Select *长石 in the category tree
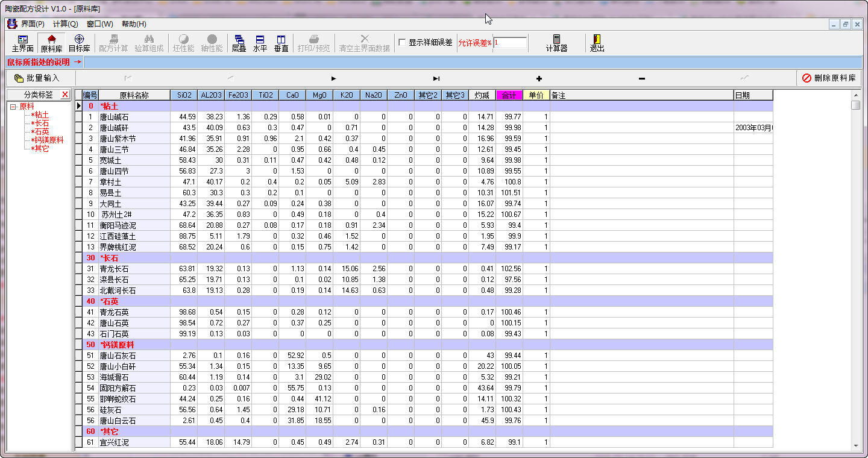 coord(40,123)
